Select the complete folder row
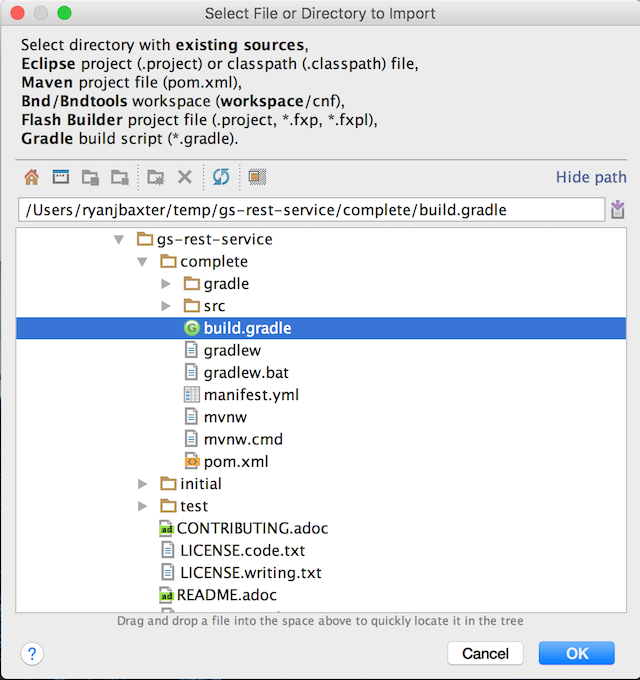Image resolution: width=640 pixels, height=680 pixels. click(321, 262)
